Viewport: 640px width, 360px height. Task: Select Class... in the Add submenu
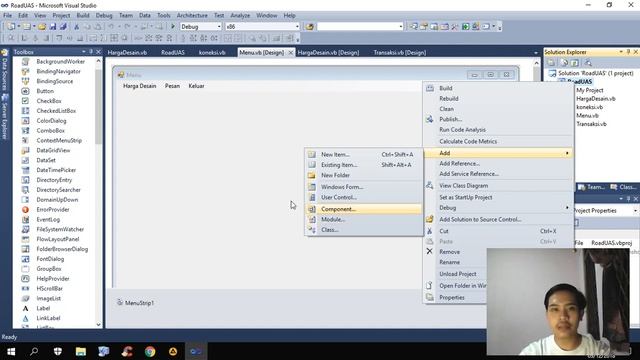tap(364, 230)
